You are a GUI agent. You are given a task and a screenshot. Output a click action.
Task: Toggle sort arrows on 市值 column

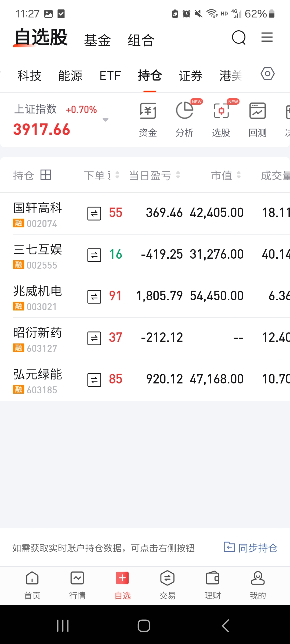pos(238,175)
